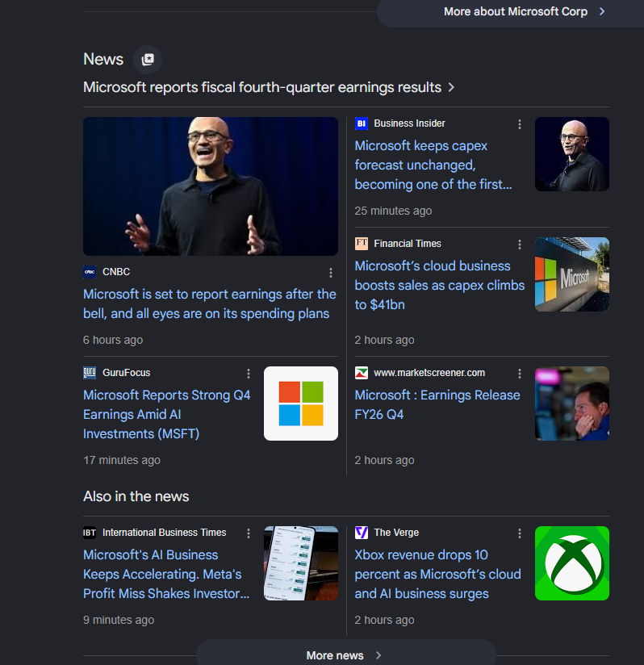Open the marketscreener.com article three-dot menu
Screen dimensions: 644x665
tap(520, 374)
